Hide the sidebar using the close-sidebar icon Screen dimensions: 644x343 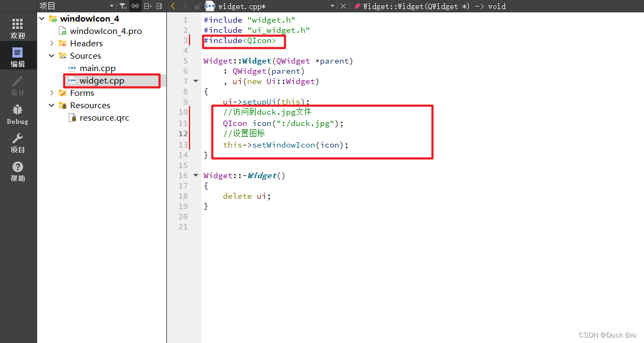[159, 6]
